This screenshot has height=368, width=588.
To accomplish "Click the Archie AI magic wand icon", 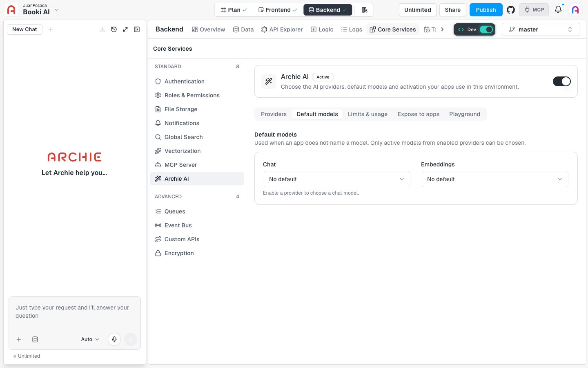I will 269,81.
